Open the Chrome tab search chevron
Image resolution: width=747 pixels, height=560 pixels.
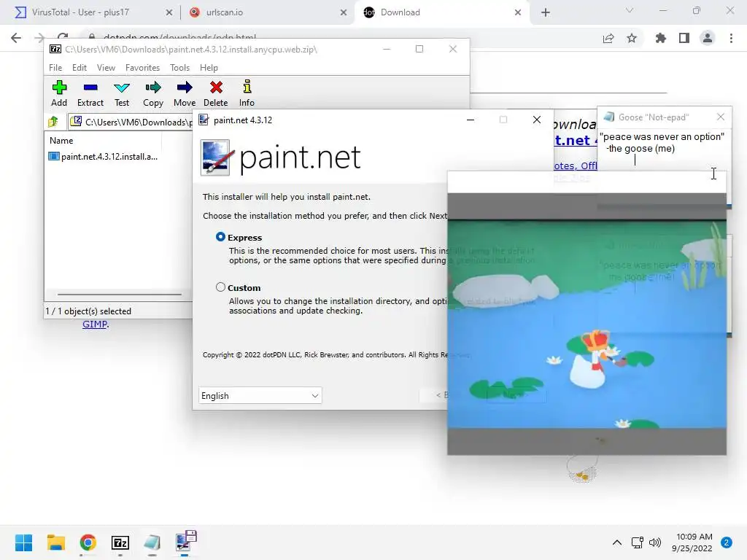[x=630, y=10]
